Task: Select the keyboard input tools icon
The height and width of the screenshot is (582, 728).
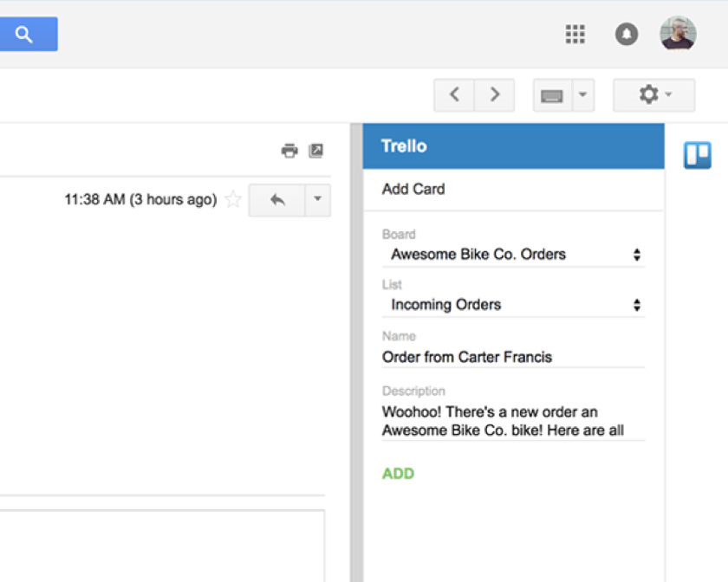Action: [553, 95]
